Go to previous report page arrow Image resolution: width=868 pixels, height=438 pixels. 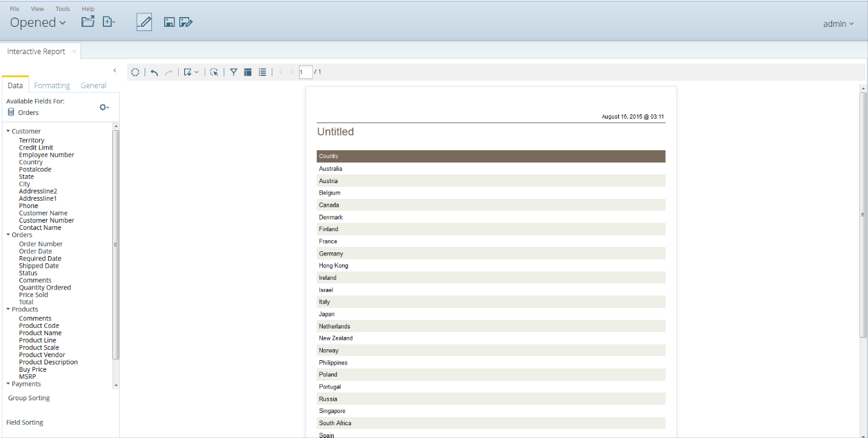pos(281,72)
